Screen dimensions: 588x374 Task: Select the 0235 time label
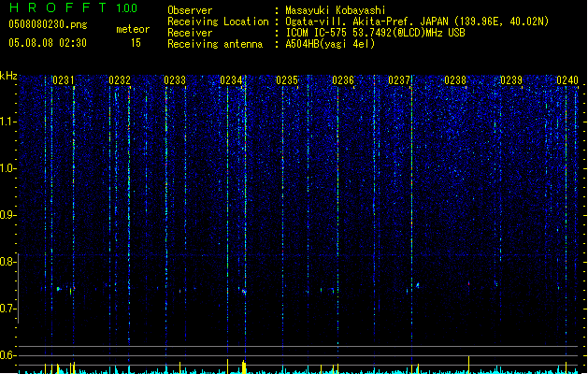[287, 80]
